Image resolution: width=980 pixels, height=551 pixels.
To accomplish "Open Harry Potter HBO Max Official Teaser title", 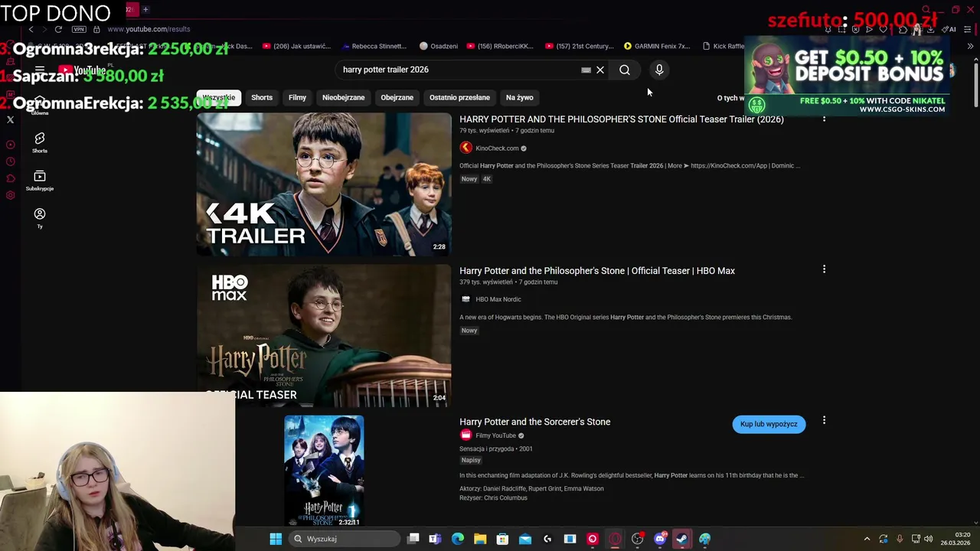I will coord(596,271).
